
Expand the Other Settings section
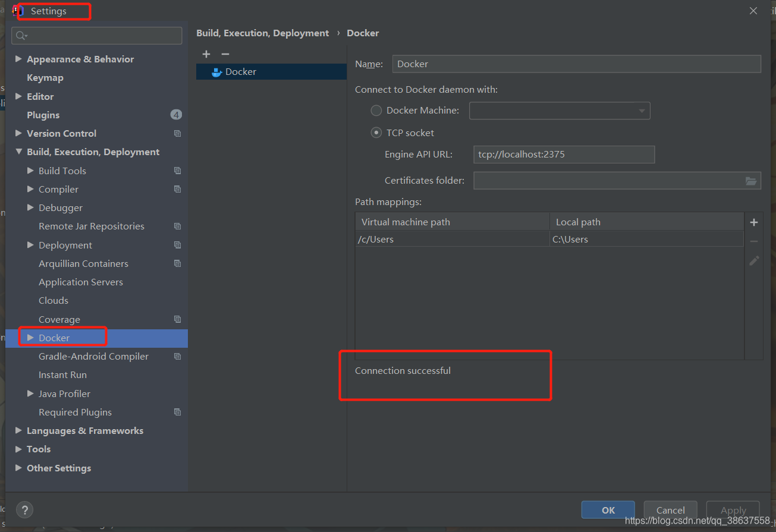[x=18, y=468]
